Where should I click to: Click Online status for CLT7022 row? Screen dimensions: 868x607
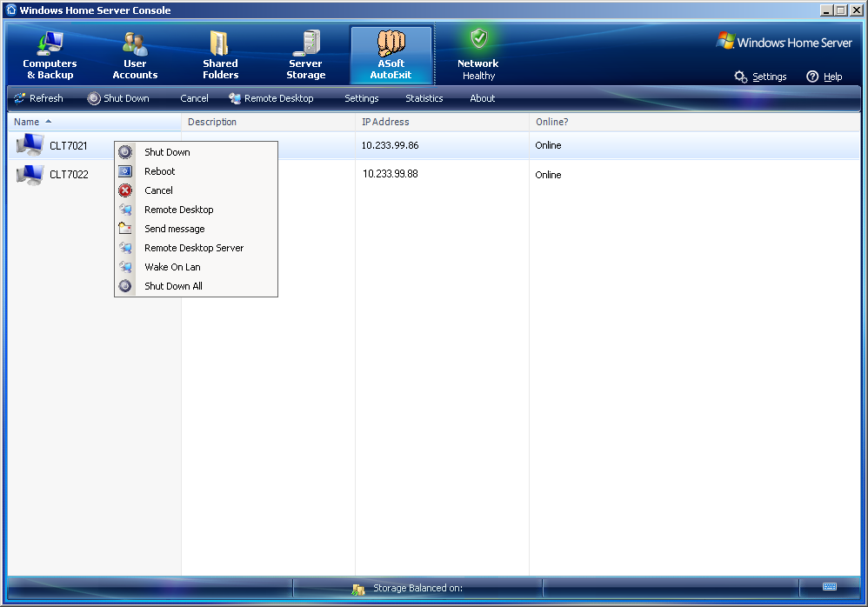pyautogui.click(x=548, y=175)
